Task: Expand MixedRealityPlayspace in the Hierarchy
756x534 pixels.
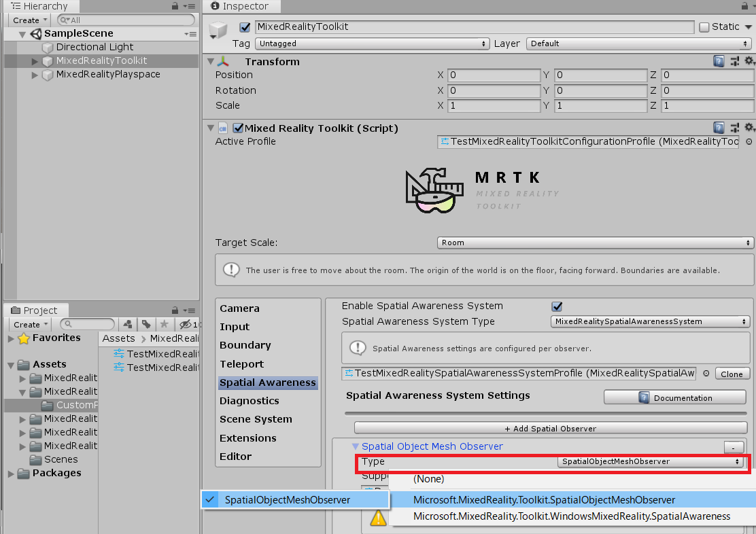Action: pyautogui.click(x=35, y=75)
